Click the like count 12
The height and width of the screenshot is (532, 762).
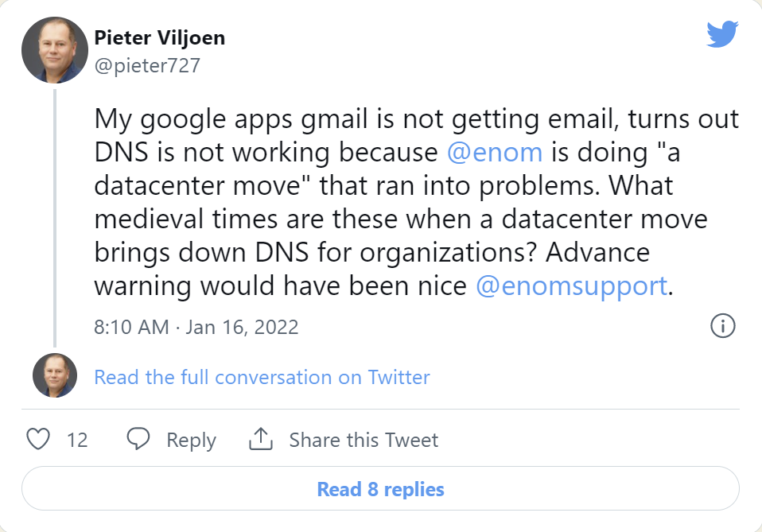(x=77, y=440)
